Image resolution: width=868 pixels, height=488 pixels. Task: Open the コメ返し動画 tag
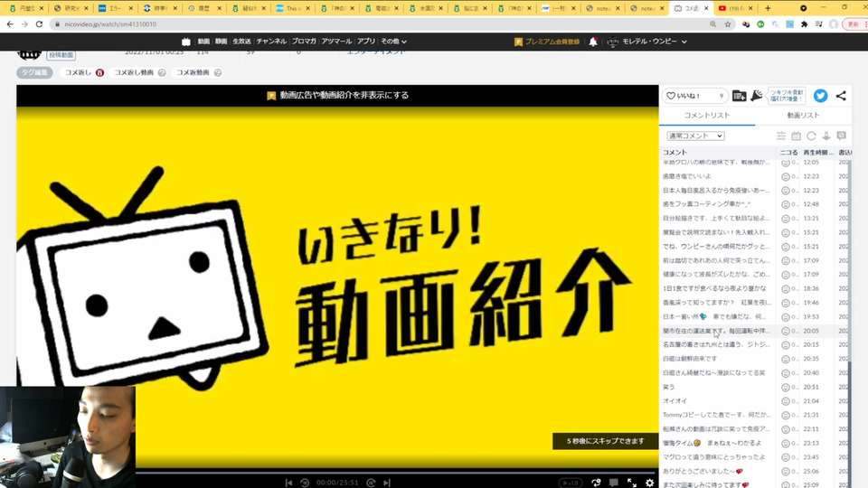pyautogui.click(x=134, y=72)
